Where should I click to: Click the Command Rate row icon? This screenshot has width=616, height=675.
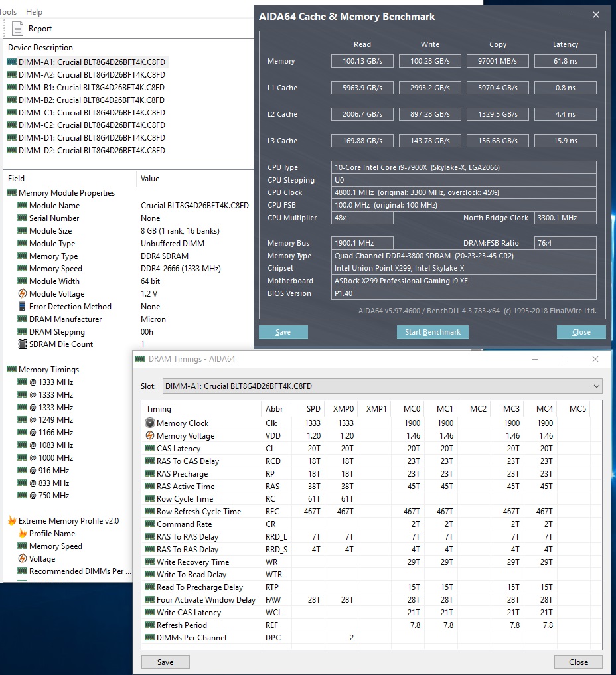click(x=150, y=524)
